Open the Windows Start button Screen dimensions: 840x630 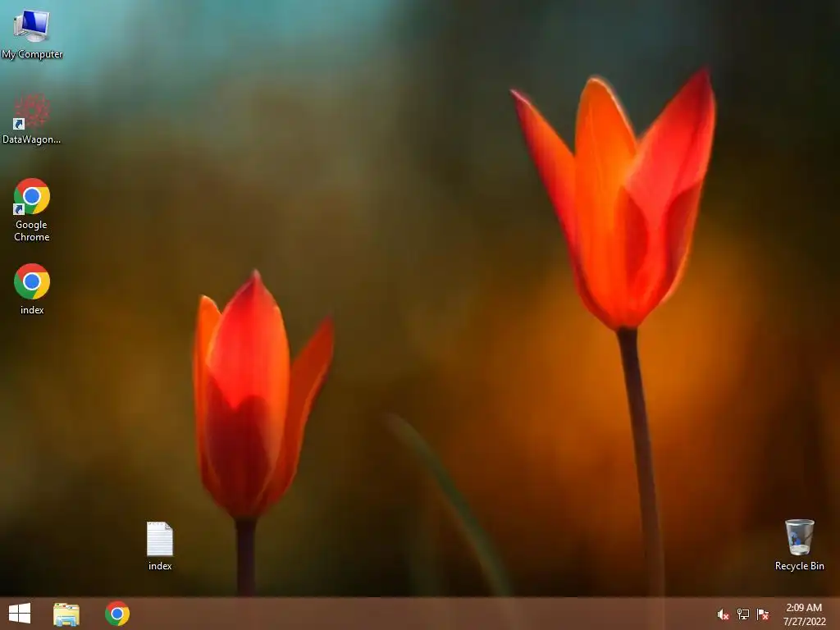tap(20, 614)
